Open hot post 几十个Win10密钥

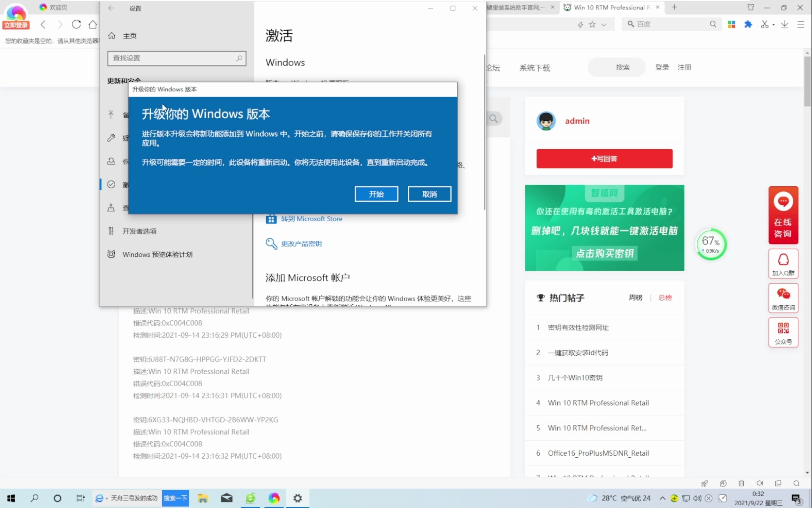click(x=575, y=378)
